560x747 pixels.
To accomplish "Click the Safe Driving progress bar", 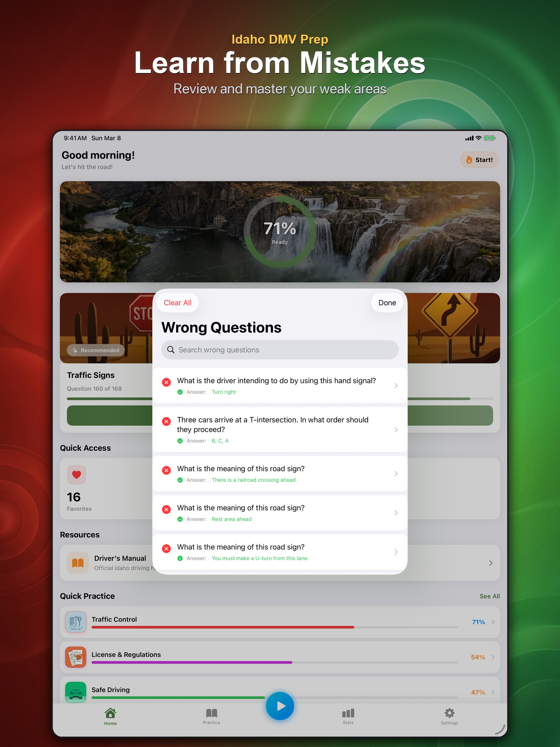I will coord(275,697).
